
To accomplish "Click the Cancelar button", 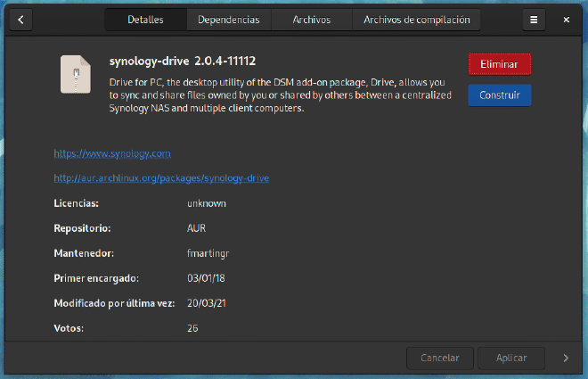I will (440, 358).
